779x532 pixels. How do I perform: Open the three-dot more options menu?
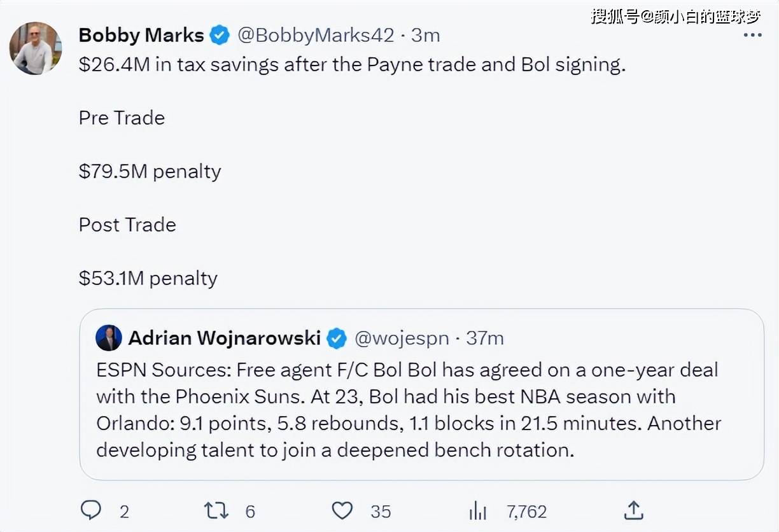coord(752,36)
